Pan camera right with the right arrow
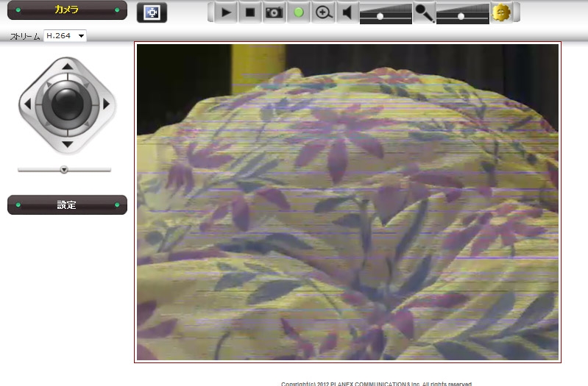The image size is (588, 386). click(x=107, y=104)
